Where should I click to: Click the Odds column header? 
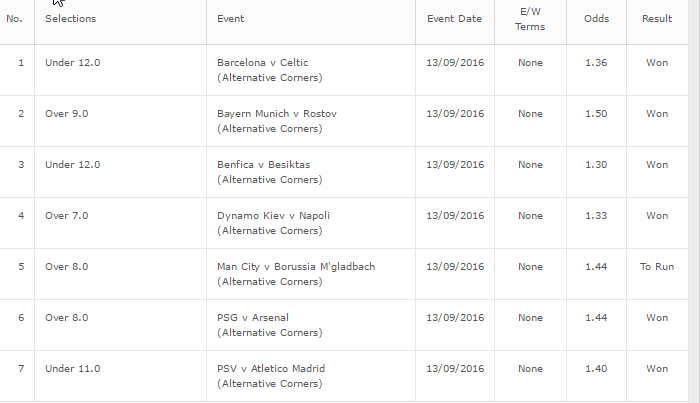click(x=596, y=19)
